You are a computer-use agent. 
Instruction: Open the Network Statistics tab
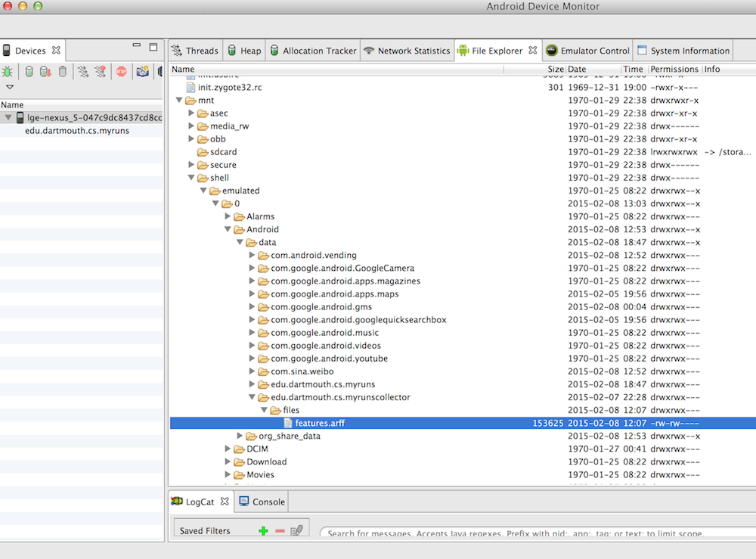pyautogui.click(x=407, y=51)
